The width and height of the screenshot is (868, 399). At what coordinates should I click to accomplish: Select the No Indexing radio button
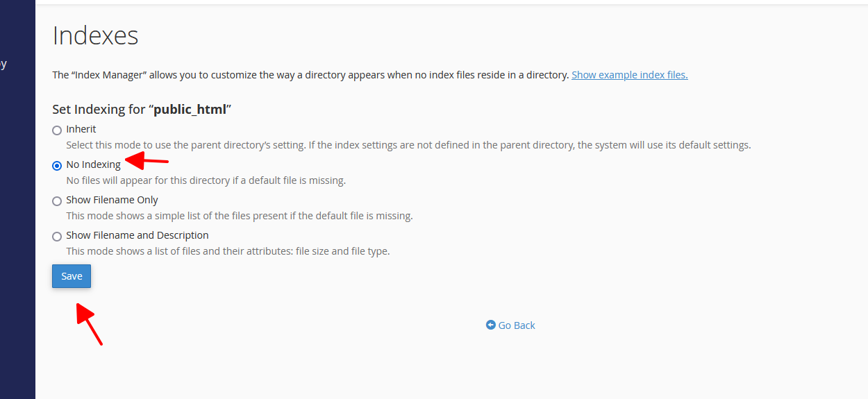[57, 166]
